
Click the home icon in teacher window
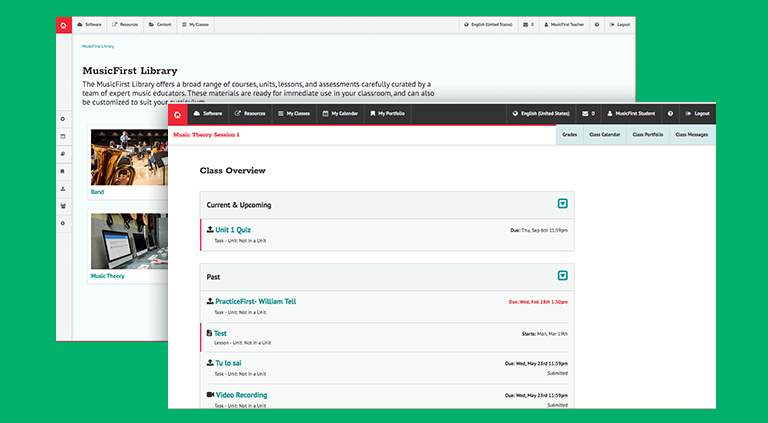pyautogui.click(x=63, y=24)
